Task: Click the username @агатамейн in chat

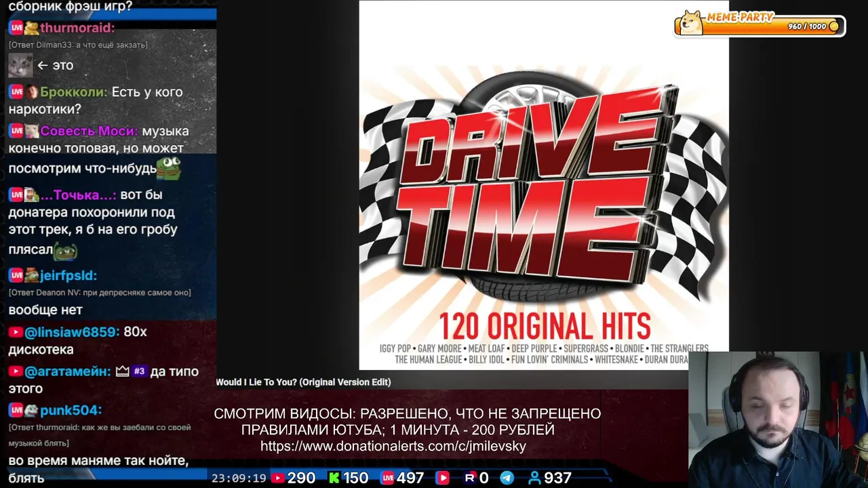Action: 68,371
